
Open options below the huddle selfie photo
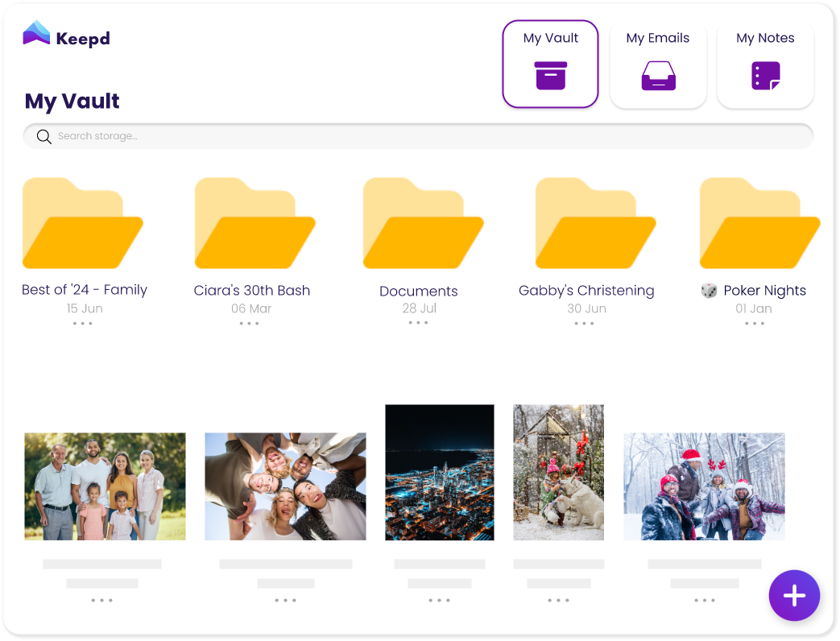pyautogui.click(x=285, y=600)
